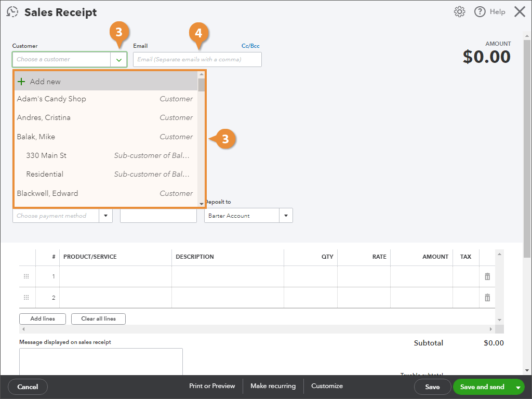Choose Blackwell, Edward customer
532x399 pixels.
(x=47, y=193)
